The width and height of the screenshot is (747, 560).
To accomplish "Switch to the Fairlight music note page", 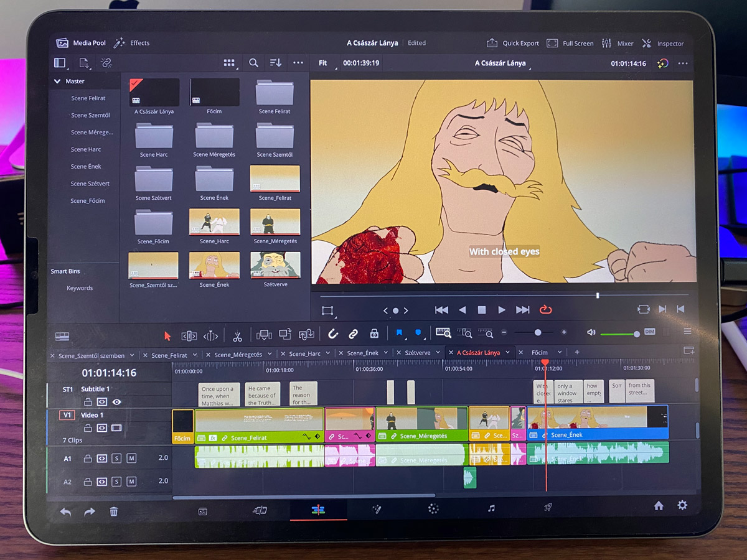I will (x=491, y=508).
